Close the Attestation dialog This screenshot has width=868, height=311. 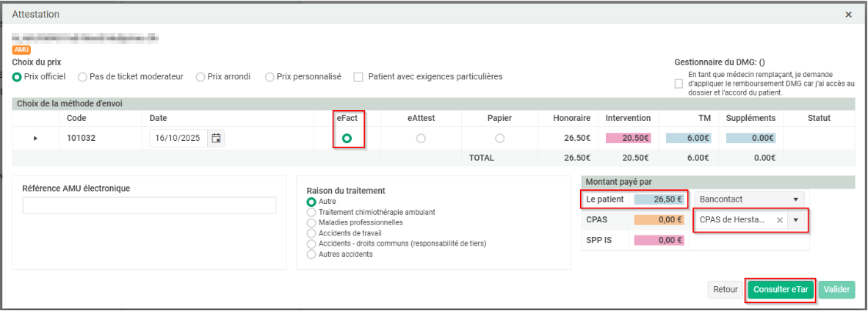click(849, 15)
